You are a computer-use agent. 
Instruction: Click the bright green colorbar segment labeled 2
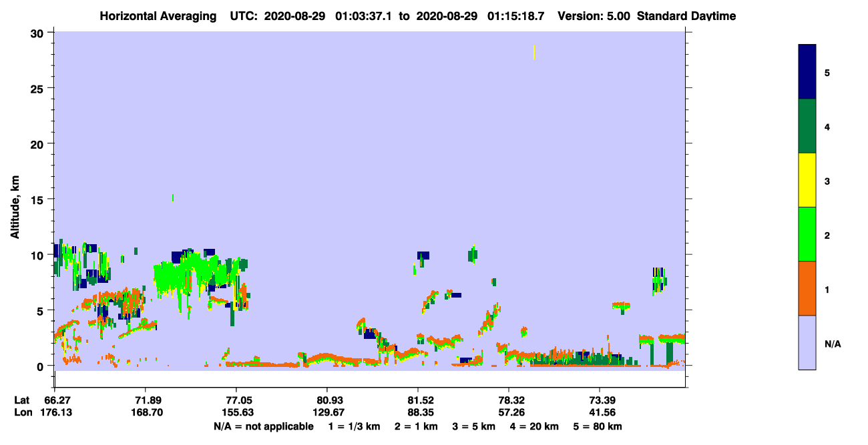coord(807,234)
